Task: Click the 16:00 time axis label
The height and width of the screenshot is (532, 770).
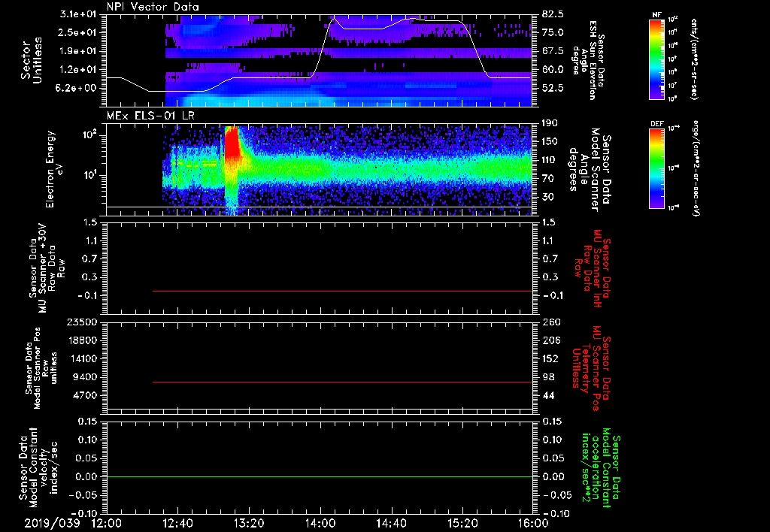Action: point(533,523)
